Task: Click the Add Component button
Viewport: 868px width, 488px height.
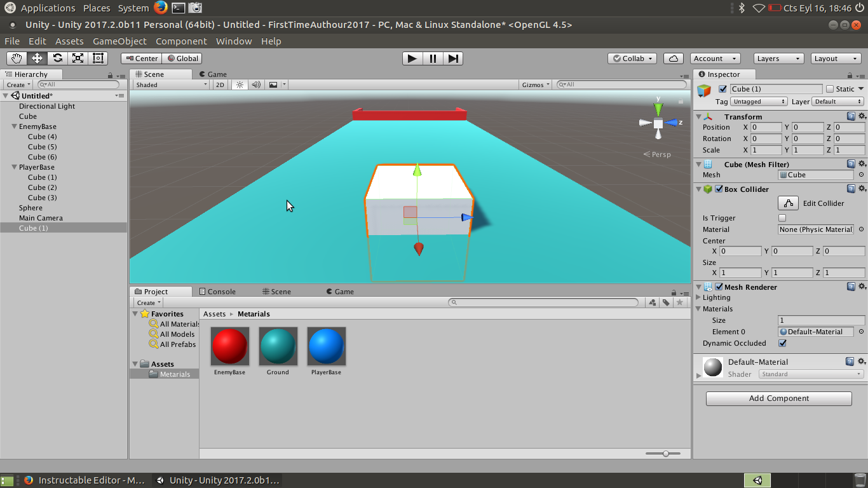Action: click(x=779, y=398)
